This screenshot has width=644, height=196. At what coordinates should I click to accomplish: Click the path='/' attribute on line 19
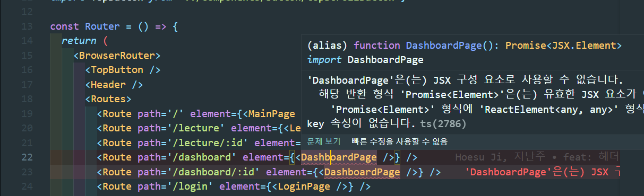click(161, 114)
